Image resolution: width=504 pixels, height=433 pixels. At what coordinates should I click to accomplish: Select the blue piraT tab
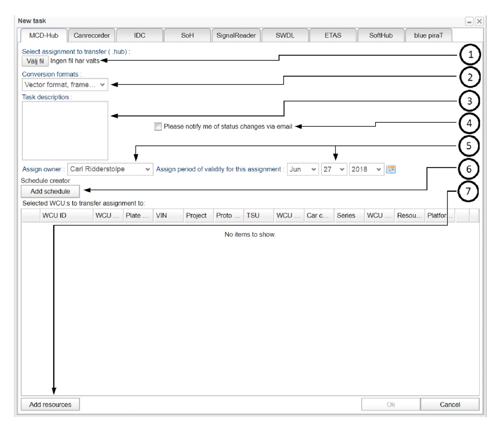tap(428, 35)
